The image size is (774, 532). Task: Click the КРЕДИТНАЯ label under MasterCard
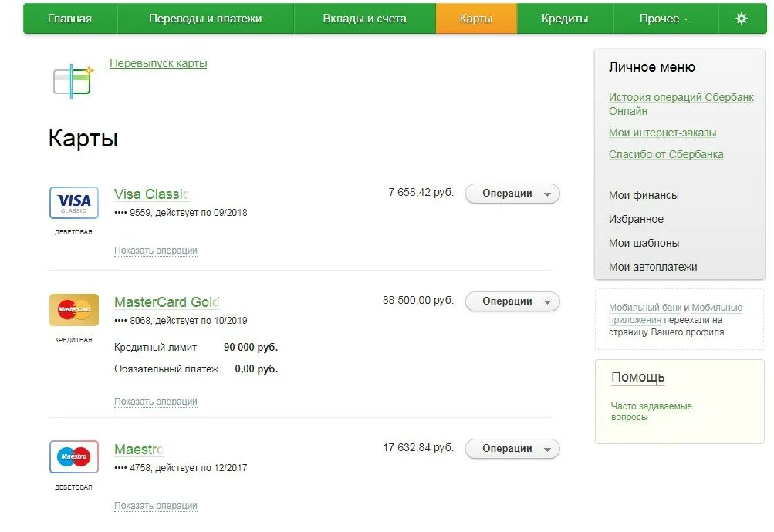click(73, 340)
